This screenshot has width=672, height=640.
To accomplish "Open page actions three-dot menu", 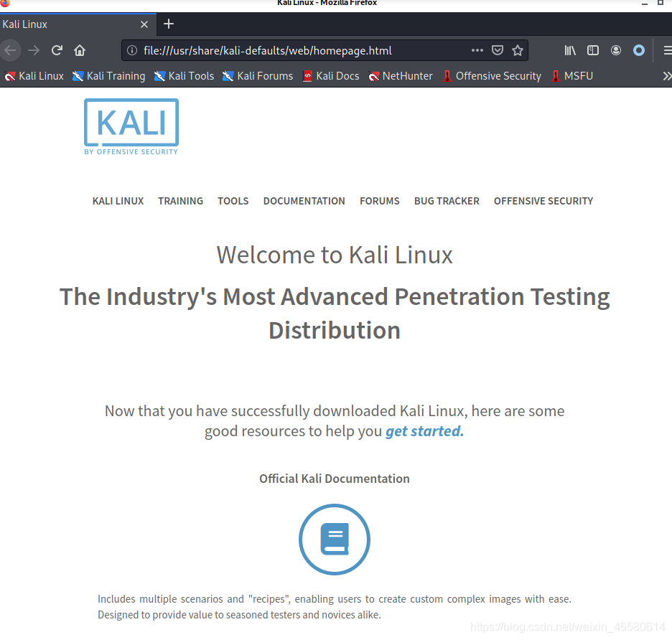I will tap(477, 50).
